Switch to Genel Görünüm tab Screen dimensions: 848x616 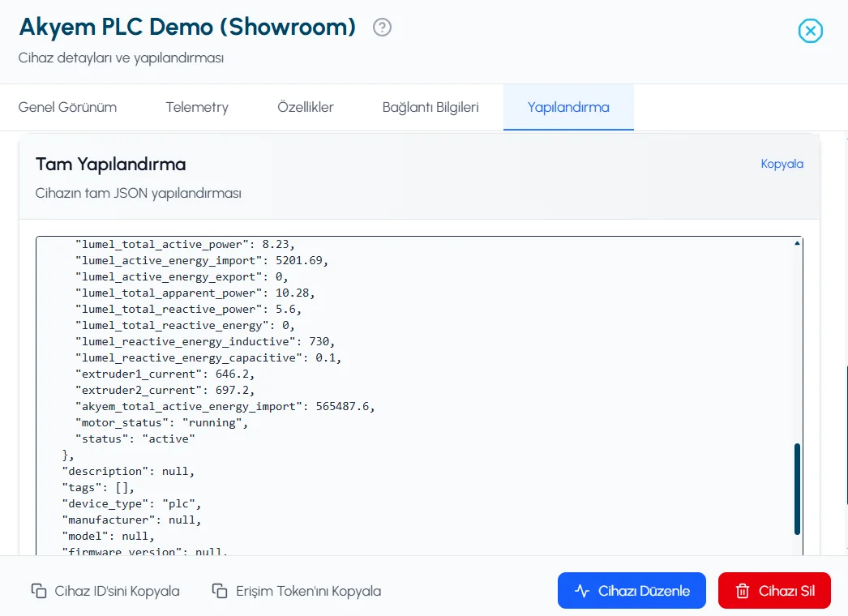(67, 107)
